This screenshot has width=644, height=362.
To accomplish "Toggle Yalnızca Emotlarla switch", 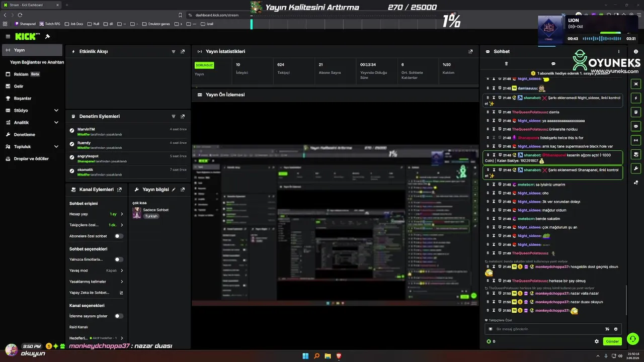I will tap(119, 259).
